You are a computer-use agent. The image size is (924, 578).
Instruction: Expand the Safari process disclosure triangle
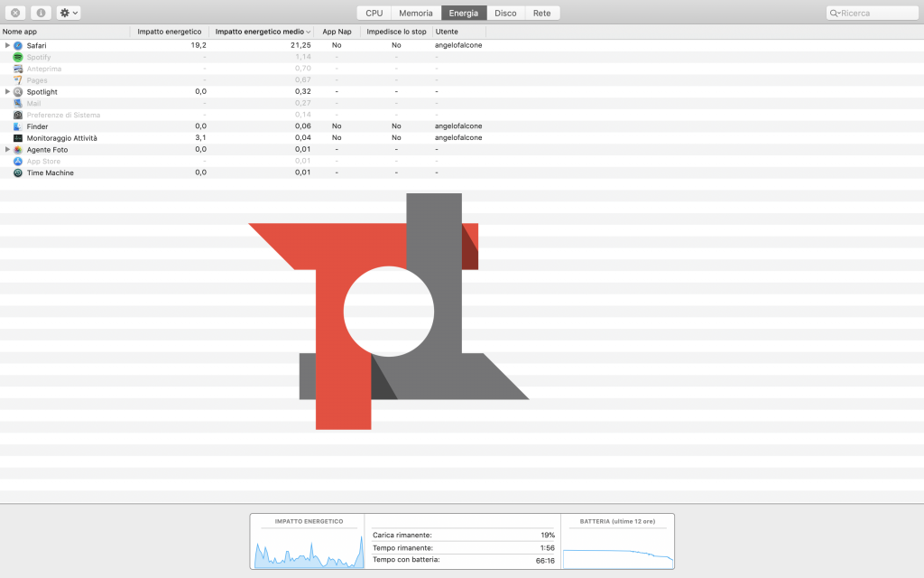[7, 45]
